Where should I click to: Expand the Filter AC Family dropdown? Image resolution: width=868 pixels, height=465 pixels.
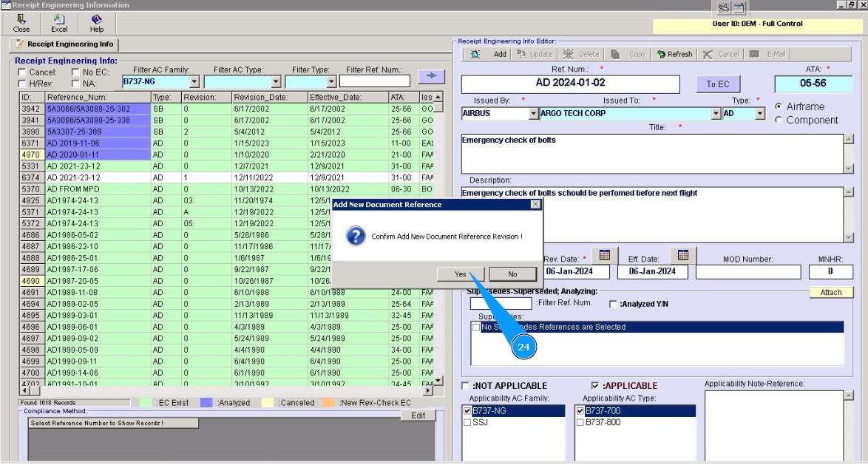pos(194,82)
